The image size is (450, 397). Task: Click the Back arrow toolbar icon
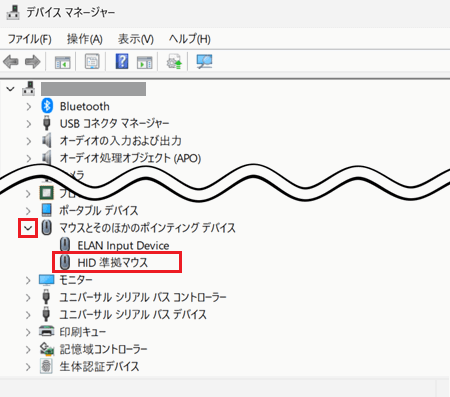tap(11, 62)
